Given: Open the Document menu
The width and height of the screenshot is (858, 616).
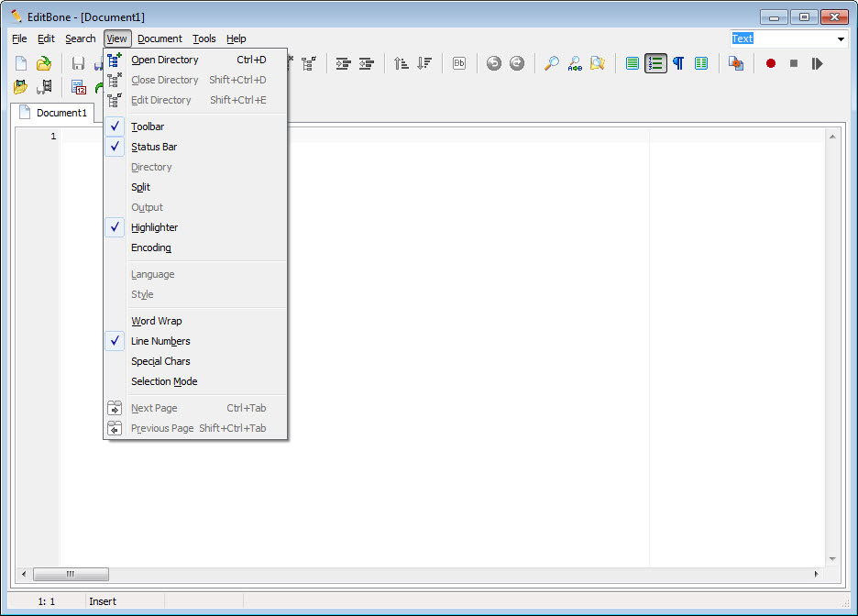Looking at the screenshot, I should tap(159, 38).
